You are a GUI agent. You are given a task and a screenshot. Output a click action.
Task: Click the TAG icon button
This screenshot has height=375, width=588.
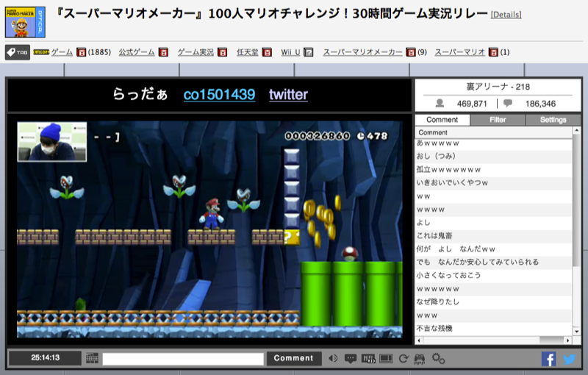tap(17, 52)
